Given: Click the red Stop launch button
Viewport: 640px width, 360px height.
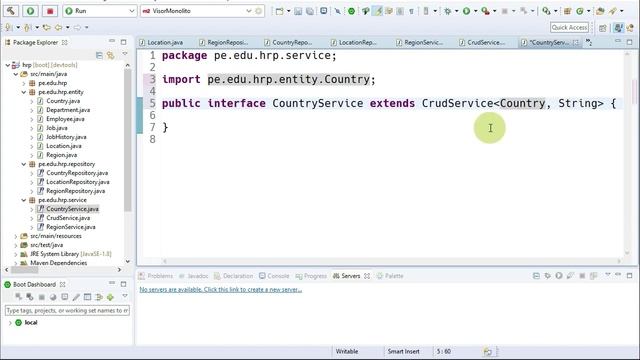Looking at the screenshot, I should click(x=50, y=11).
